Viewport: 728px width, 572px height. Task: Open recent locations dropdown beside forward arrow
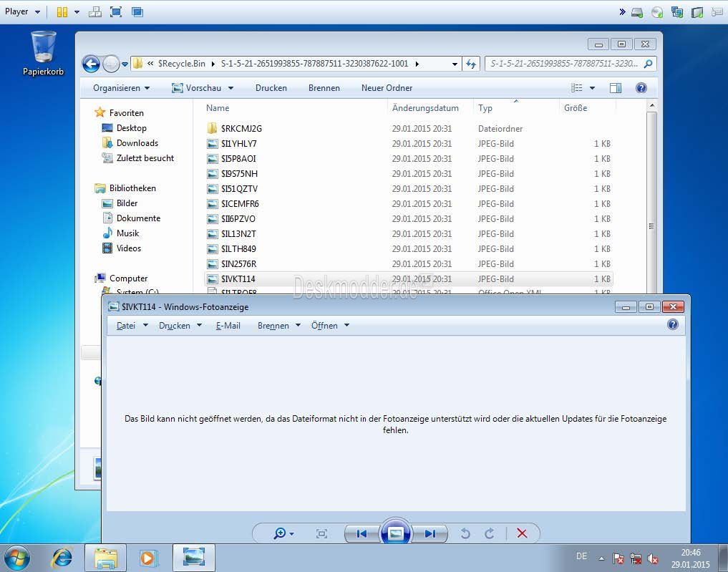125,64
